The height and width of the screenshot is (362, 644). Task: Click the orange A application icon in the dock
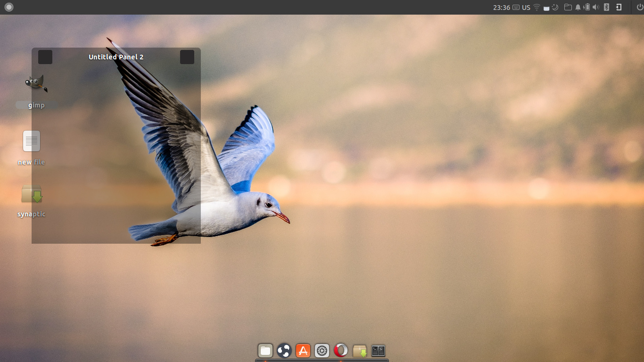click(303, 350)
